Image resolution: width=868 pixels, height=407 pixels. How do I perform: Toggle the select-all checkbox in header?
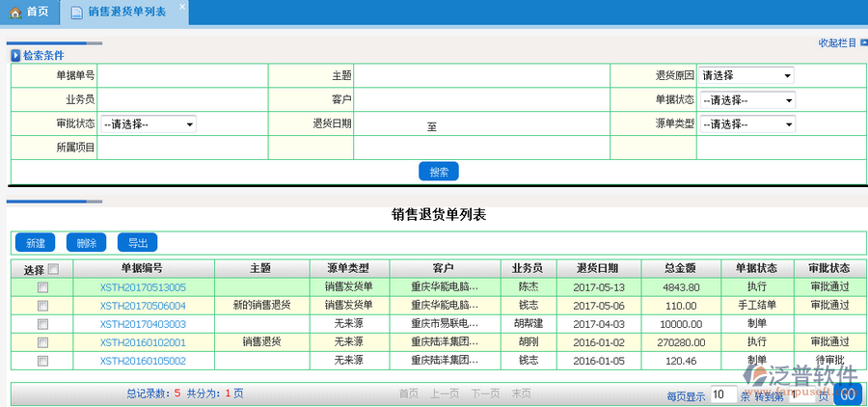(x=54, y=269)
